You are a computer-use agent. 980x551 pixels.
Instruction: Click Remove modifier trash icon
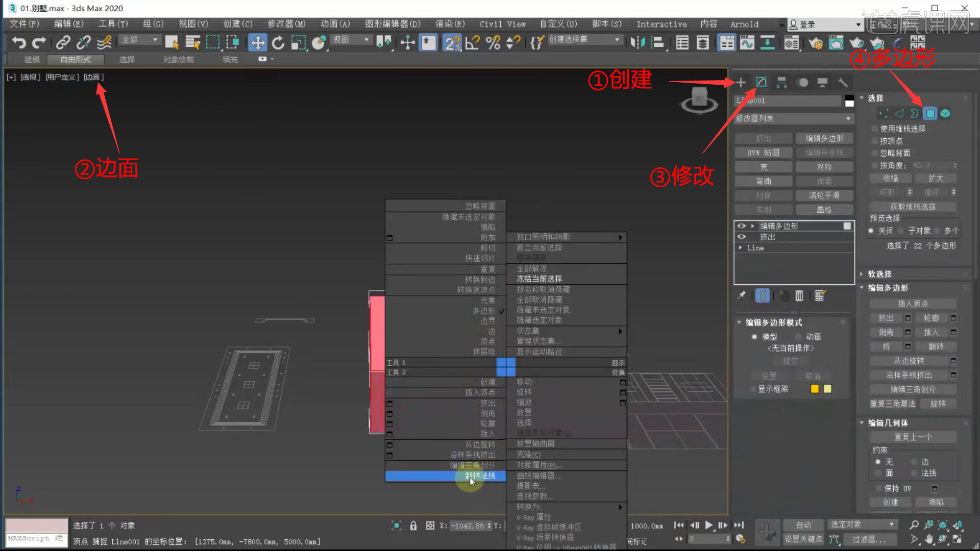coord(799,295)
